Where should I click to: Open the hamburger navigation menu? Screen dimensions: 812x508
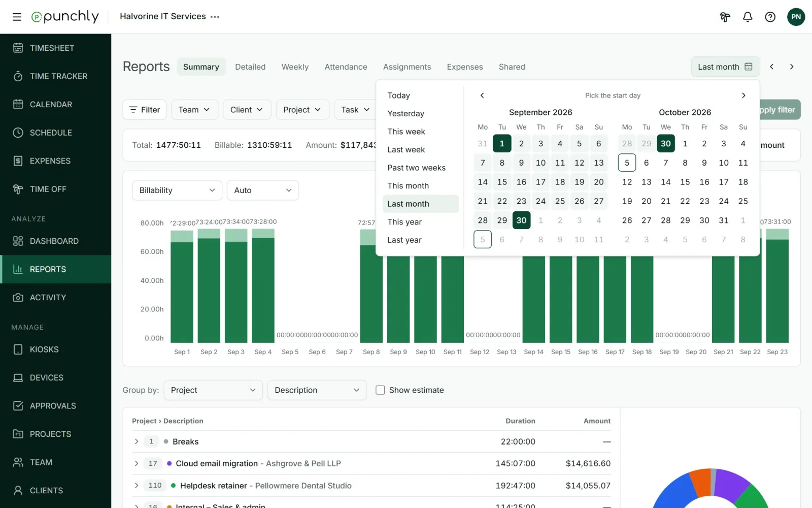point(17,17)
